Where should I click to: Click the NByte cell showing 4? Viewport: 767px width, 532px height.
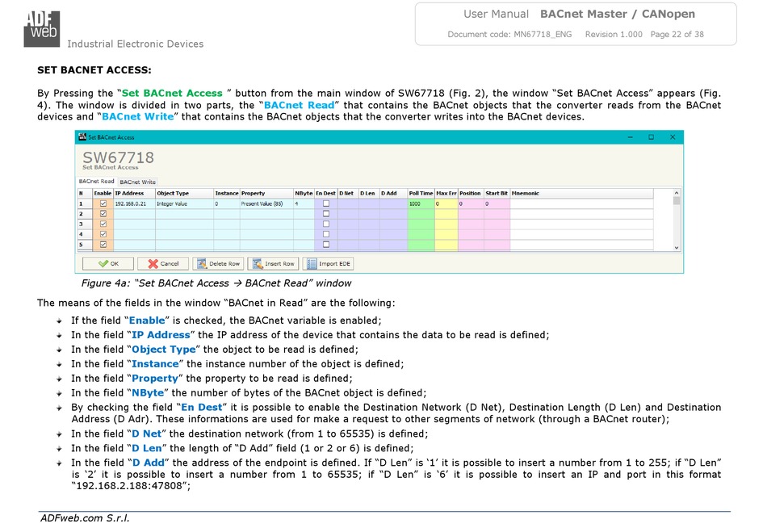click(x=304, y=203)
